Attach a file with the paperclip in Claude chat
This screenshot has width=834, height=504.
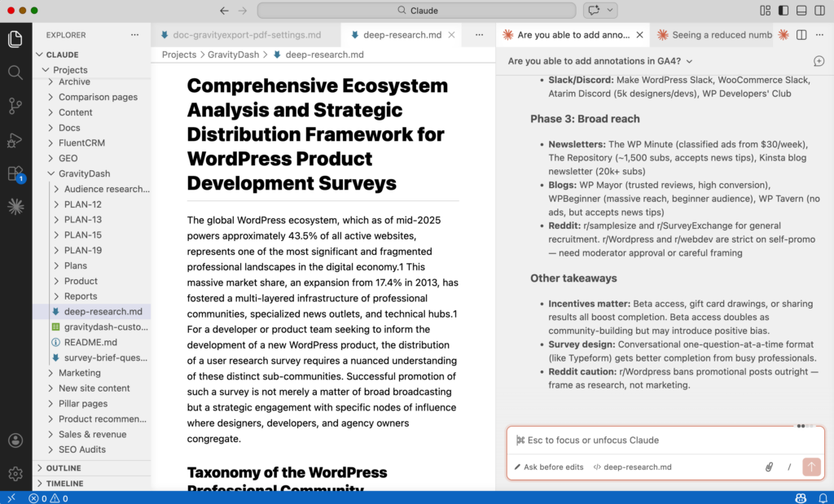[x=769, y=467]
